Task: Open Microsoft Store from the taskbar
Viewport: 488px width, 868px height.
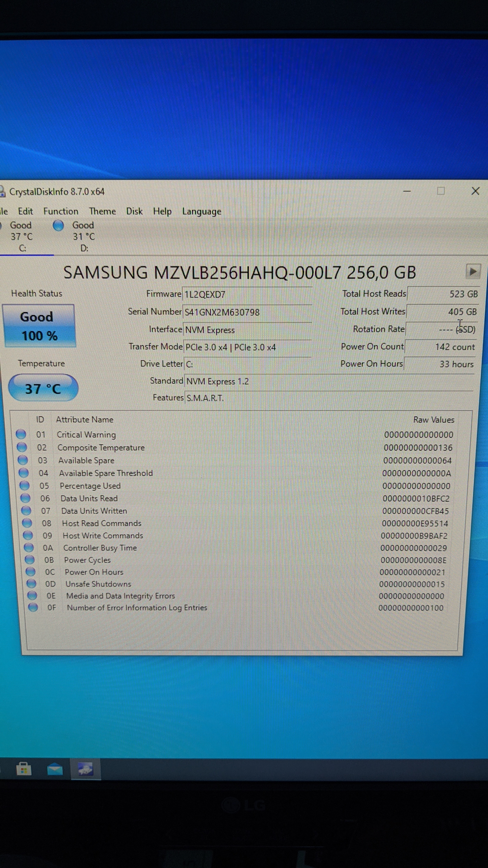Action: pyautogui.click(x=24, y=769)
